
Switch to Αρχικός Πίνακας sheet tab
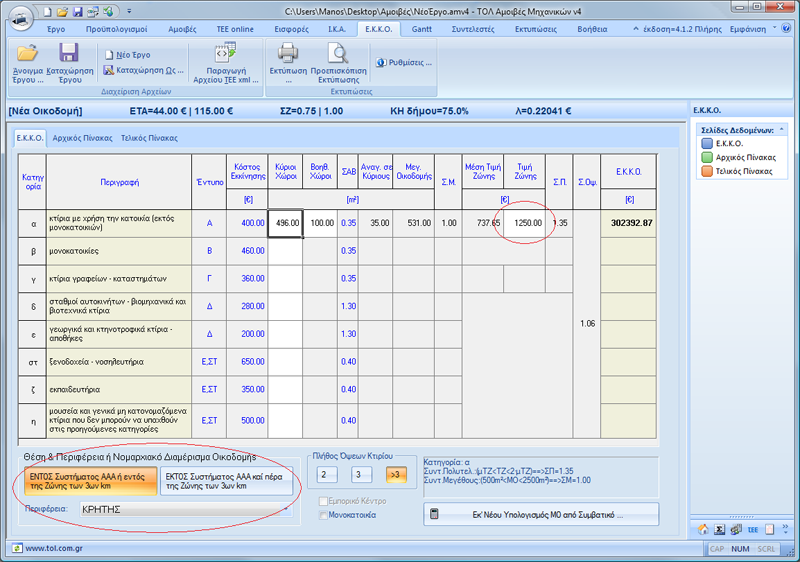(83, 138)
